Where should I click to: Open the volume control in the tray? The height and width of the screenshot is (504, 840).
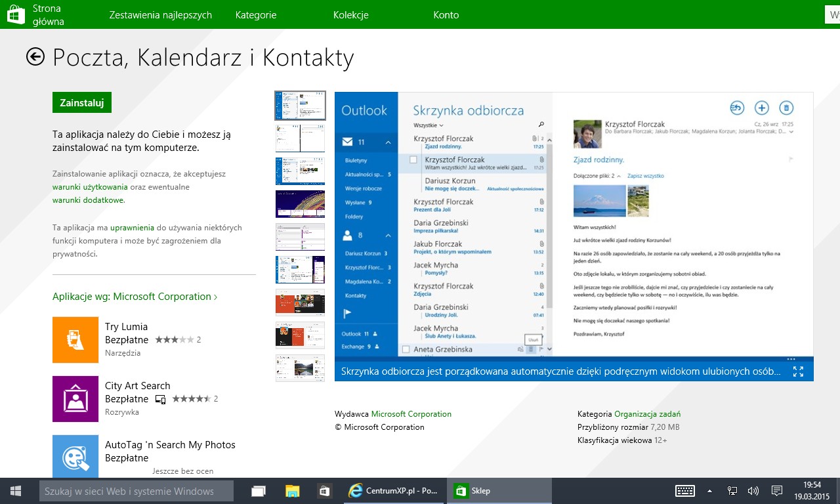(753, 491)
